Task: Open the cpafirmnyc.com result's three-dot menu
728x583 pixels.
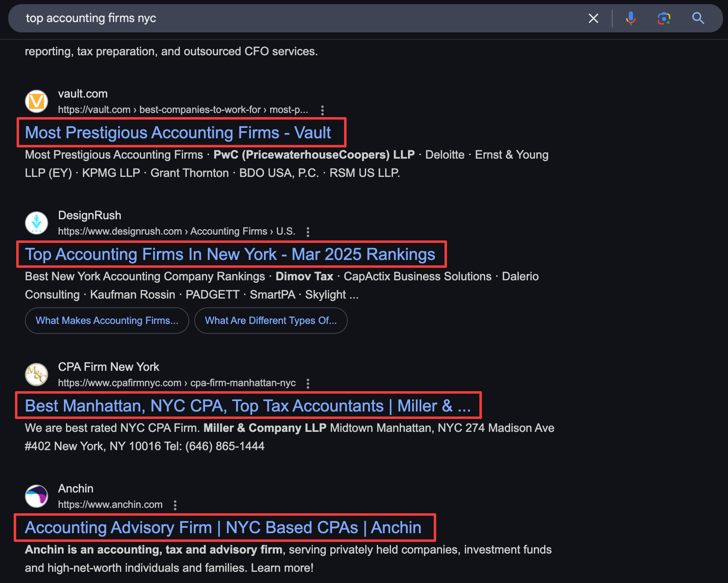Action: click(308, 383)
